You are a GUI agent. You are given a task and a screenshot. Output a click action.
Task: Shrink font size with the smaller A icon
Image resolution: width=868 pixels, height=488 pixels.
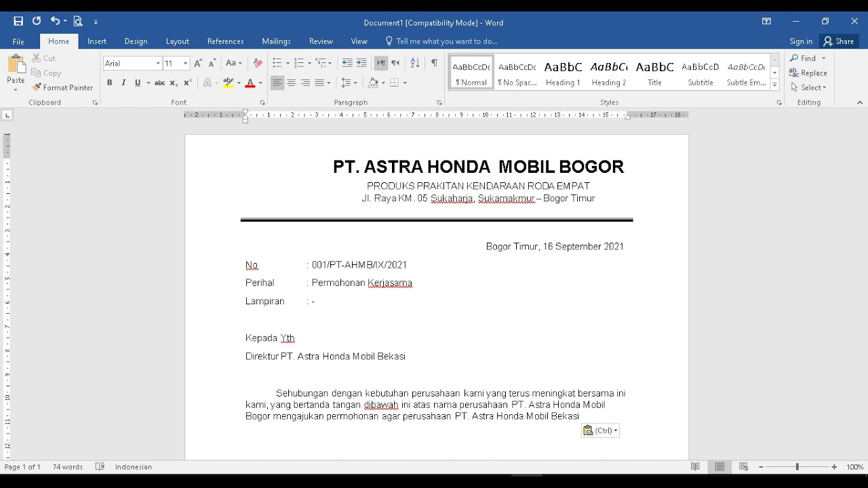212,63
